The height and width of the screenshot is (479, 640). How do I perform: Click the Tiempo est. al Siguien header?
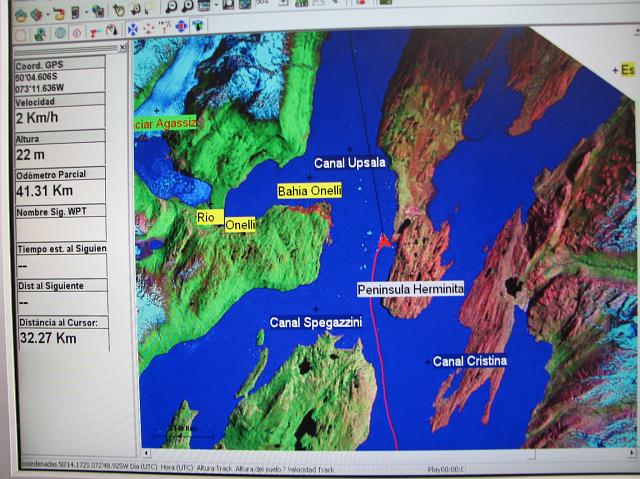tap(62, 249)
